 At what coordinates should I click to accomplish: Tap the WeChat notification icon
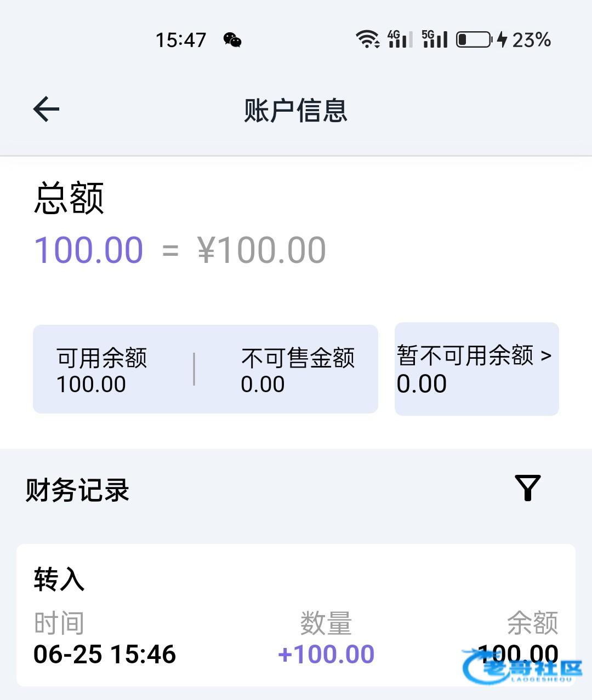[232, 40]
